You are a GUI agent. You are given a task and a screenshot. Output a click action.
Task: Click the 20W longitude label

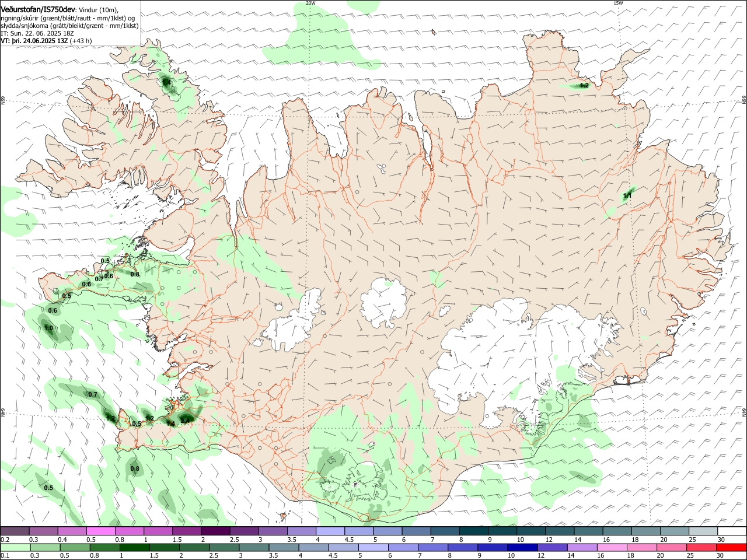pos(310,3)
